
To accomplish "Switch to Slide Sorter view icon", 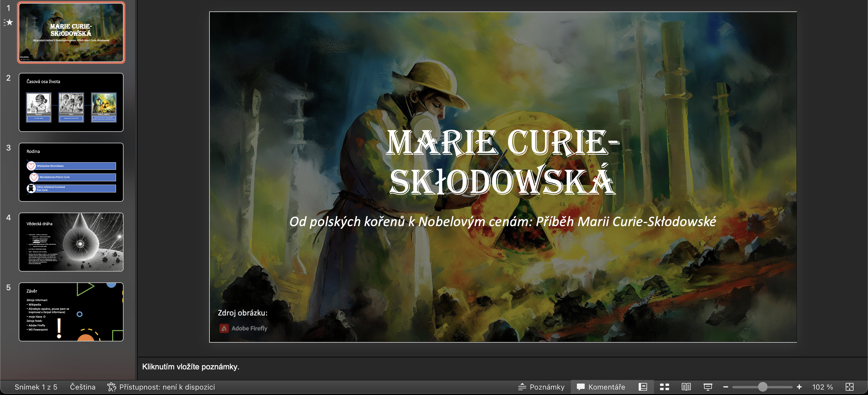I will [665, 387].
